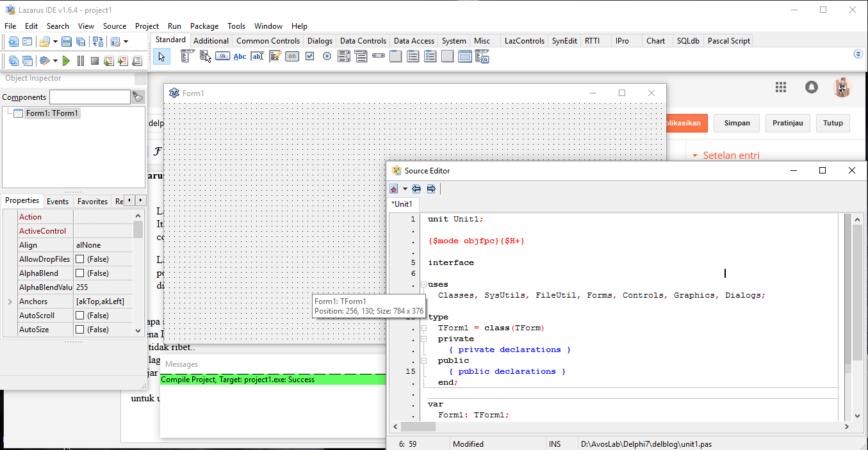Pick the TEdit 'ab' component icon
Viewport: 868px width, 450px height.
[x=258, y=56]
